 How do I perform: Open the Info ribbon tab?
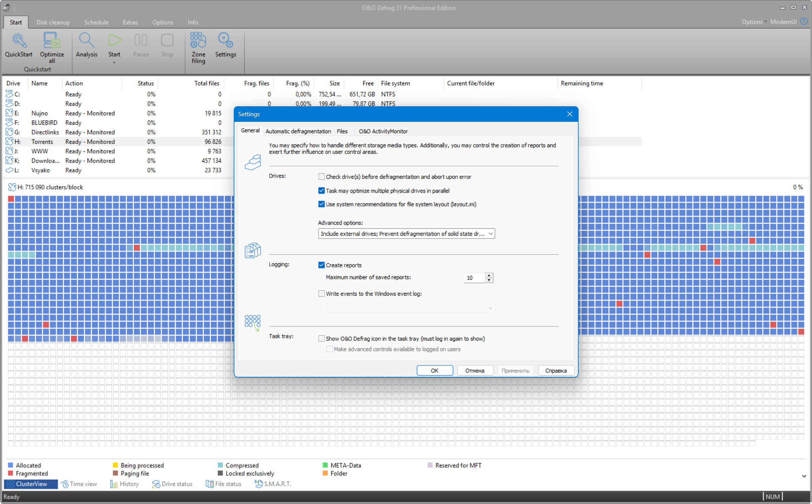point(193,22)
